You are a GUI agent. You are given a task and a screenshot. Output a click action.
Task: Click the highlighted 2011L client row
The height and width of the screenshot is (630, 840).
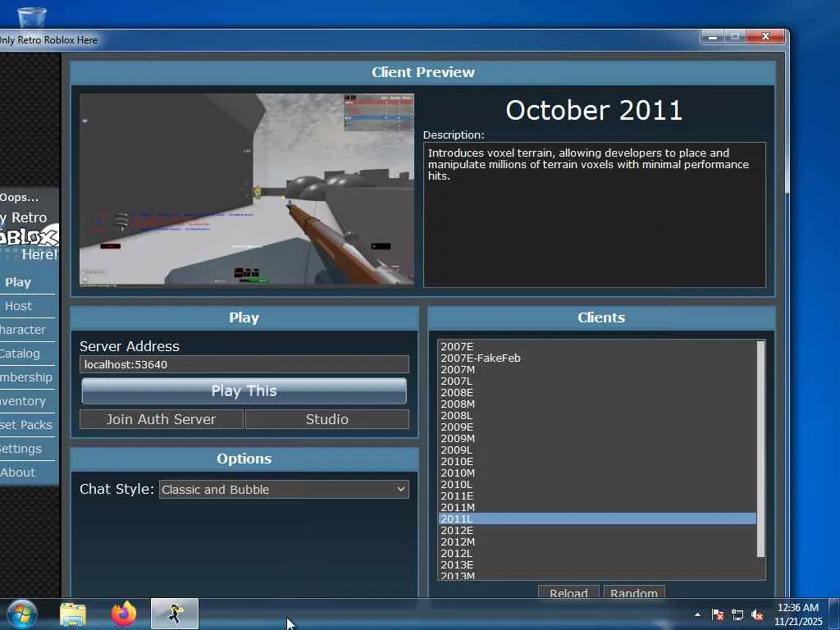pyautogui.click(x=597, y=518)
